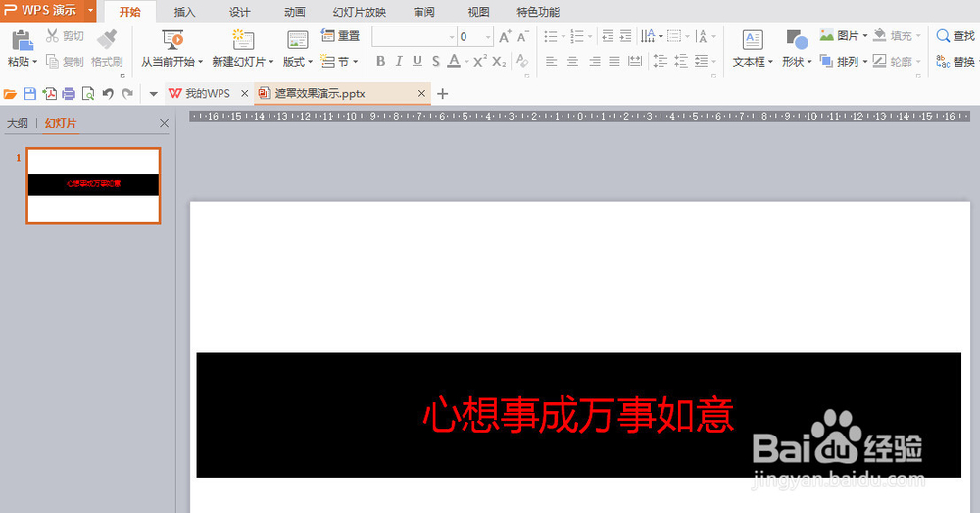Switch to the 设计 ribbon tab
Image resolution: width=980 pixels, height=513 pixels.
pos(239,12)
